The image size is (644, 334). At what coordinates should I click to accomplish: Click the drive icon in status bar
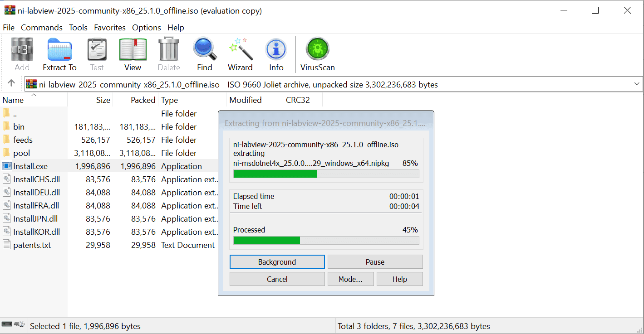point(7,324)
